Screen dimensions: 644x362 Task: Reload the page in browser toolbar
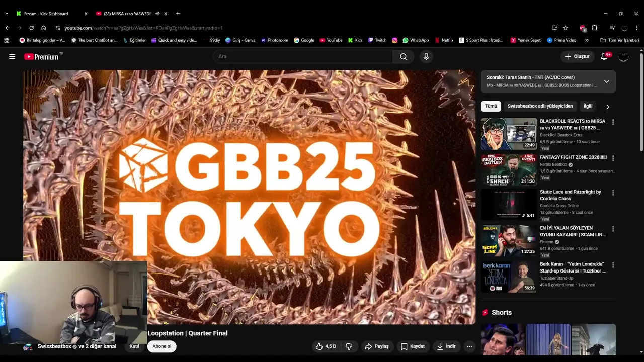[31, 28]
